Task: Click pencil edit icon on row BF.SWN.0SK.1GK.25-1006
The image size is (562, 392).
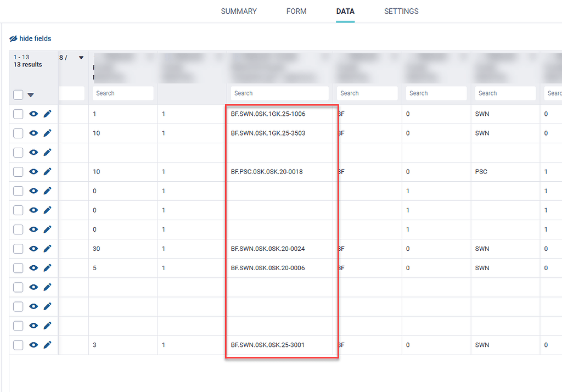Action: click(x=48, y=114)
